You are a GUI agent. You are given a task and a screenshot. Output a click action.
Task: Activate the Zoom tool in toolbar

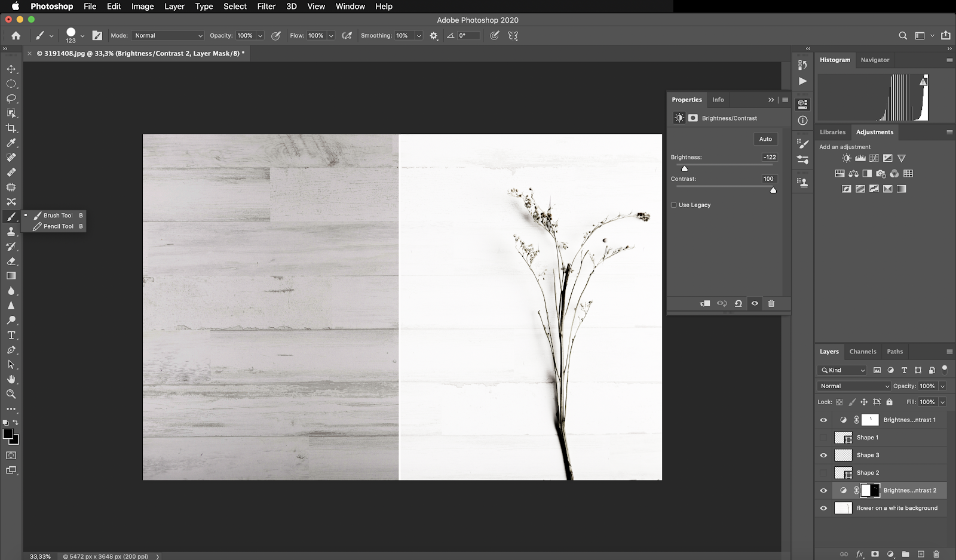click(11, 395)
